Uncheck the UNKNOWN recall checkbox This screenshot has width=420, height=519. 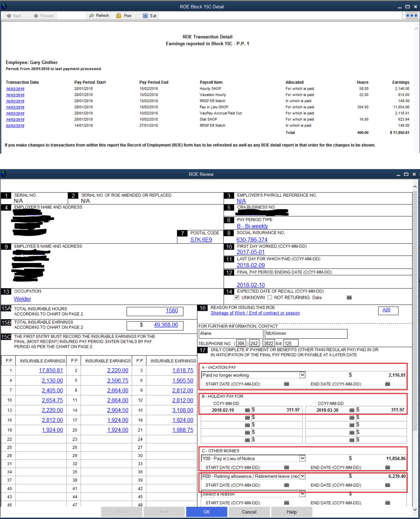coord(237,297)
